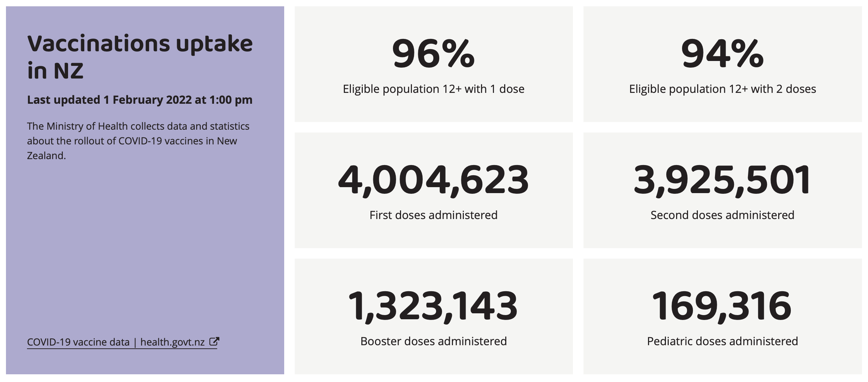
Task: Select 'Eligible population 12+ with 2 doses' label
Action: point(722,89)
